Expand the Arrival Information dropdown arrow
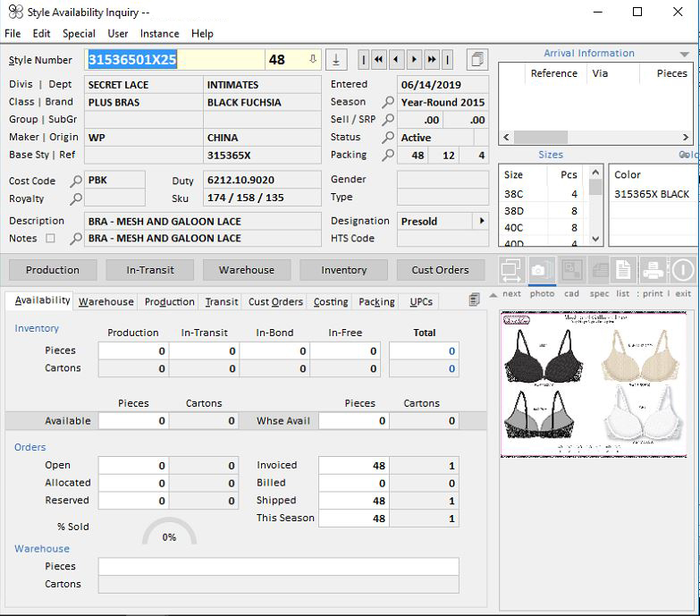This screenshot has height=616, width=700. click(685, 55)
